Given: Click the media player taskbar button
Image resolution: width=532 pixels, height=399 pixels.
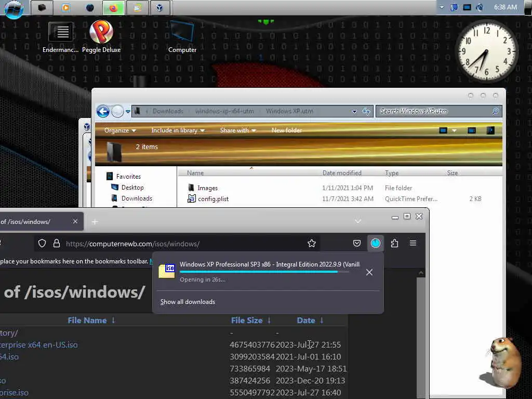Looking at the screenshot, I should [66, 7].
